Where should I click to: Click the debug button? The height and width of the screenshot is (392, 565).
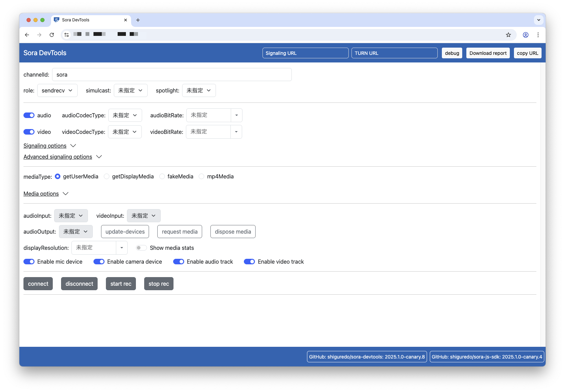[x=452, y=53]
